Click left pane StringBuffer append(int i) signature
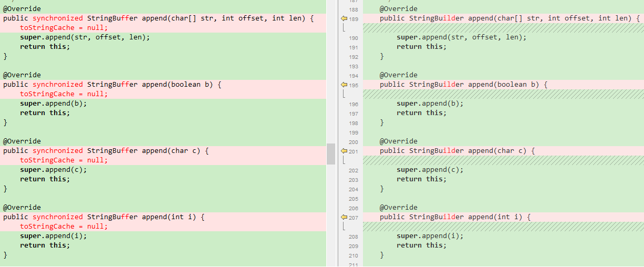Image resolution: width=644 pixels, height=267 pixels. pyautogui.click(x=104, y=217)
